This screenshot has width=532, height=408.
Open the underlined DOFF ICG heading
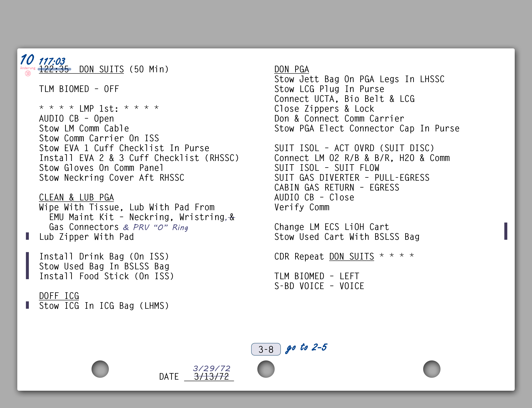[59, 296]
